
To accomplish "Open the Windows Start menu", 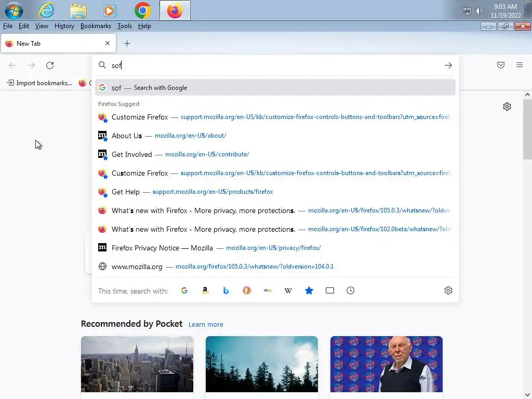I will (14, 10).
